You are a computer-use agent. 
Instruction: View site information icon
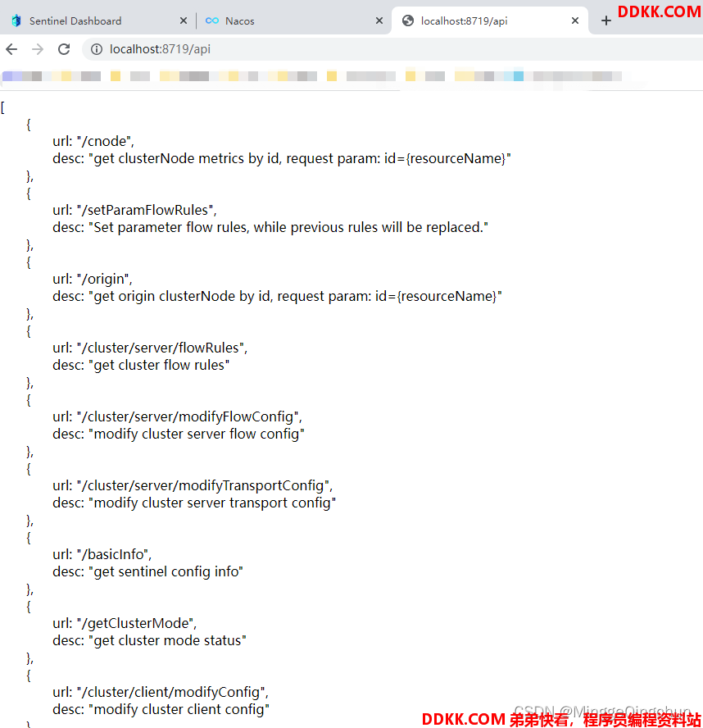point(97,49)
